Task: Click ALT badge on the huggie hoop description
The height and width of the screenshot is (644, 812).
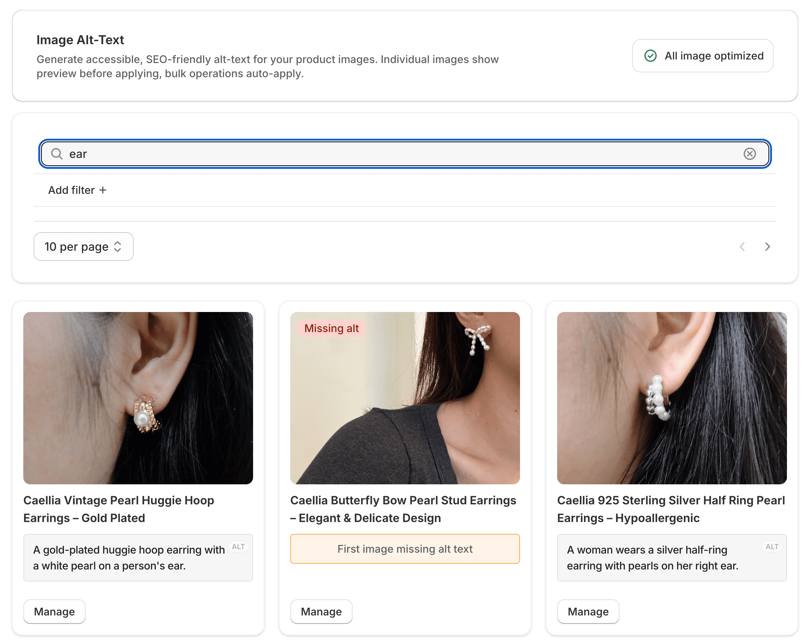Action: [x=238, y=546]
